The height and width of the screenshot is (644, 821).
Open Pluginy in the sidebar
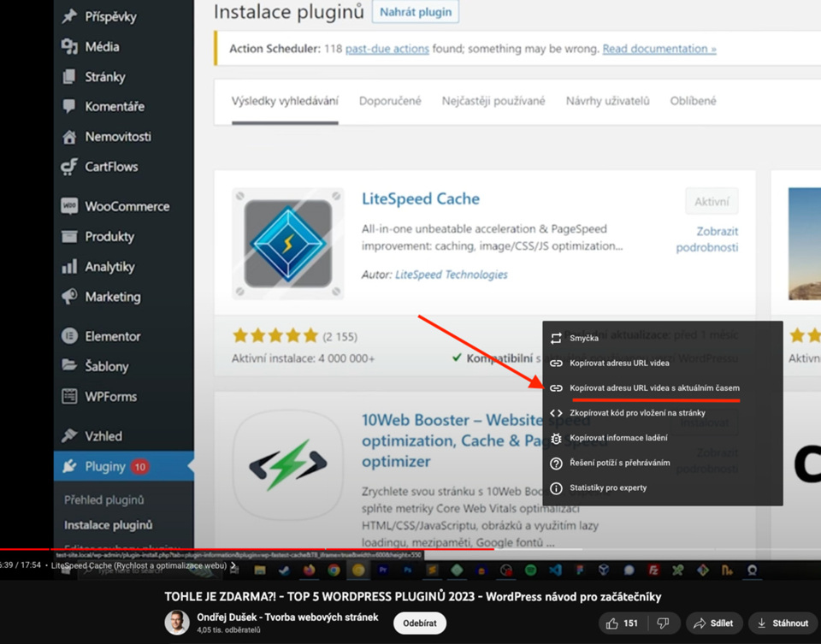[123, 466]
